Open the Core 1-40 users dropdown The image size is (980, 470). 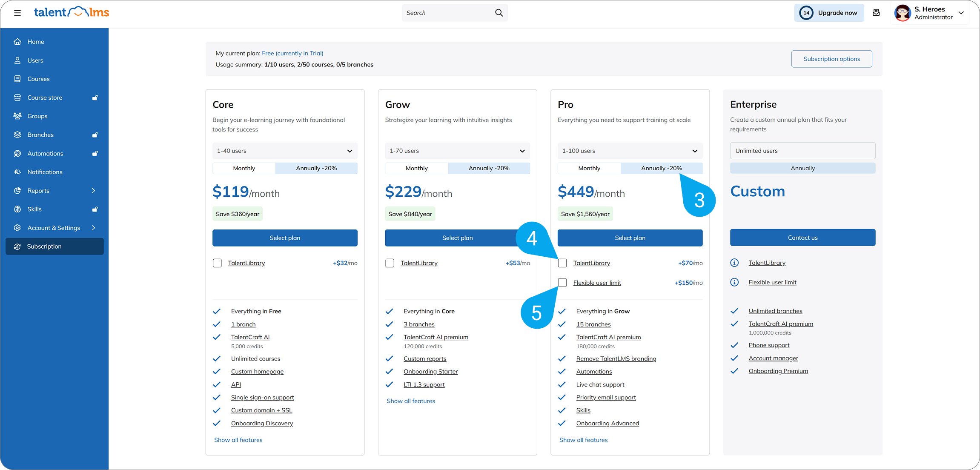(285, 151)
